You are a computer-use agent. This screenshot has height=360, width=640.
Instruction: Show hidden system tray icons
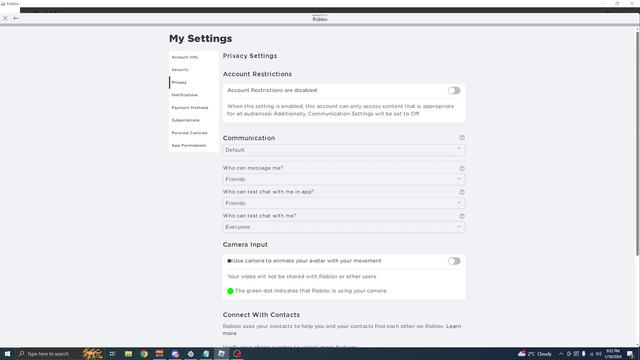(561, 354)
